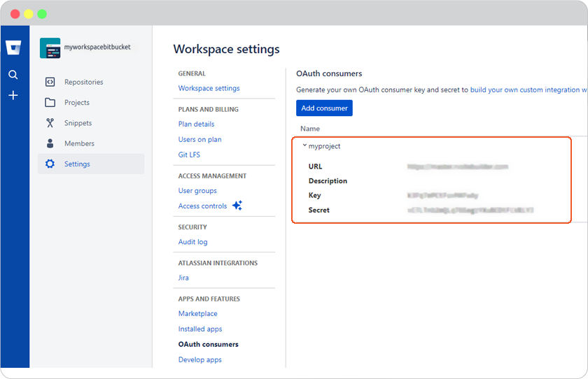Click the URL field label
Screen dimensions: 588x379
316,166
